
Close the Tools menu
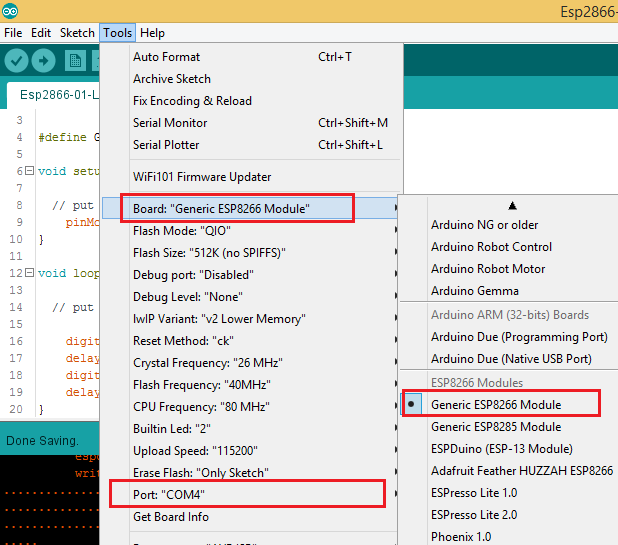click(x=117, y=33)
